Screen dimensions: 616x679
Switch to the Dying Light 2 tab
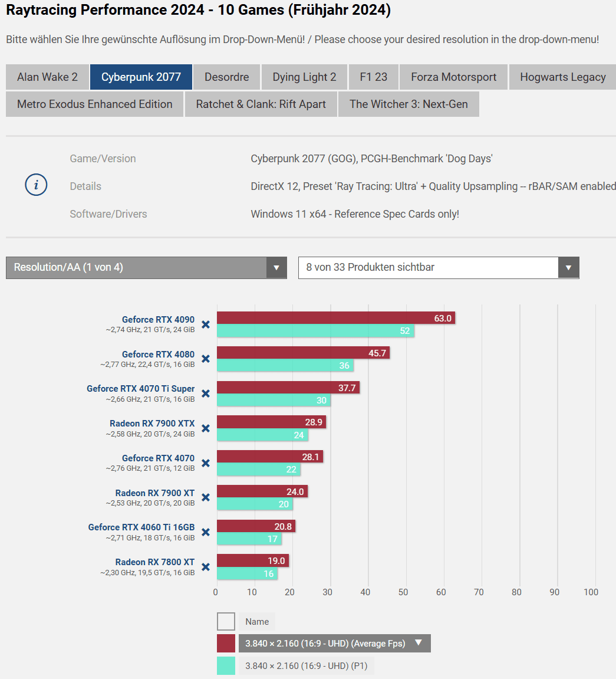(x=304, y=77)
